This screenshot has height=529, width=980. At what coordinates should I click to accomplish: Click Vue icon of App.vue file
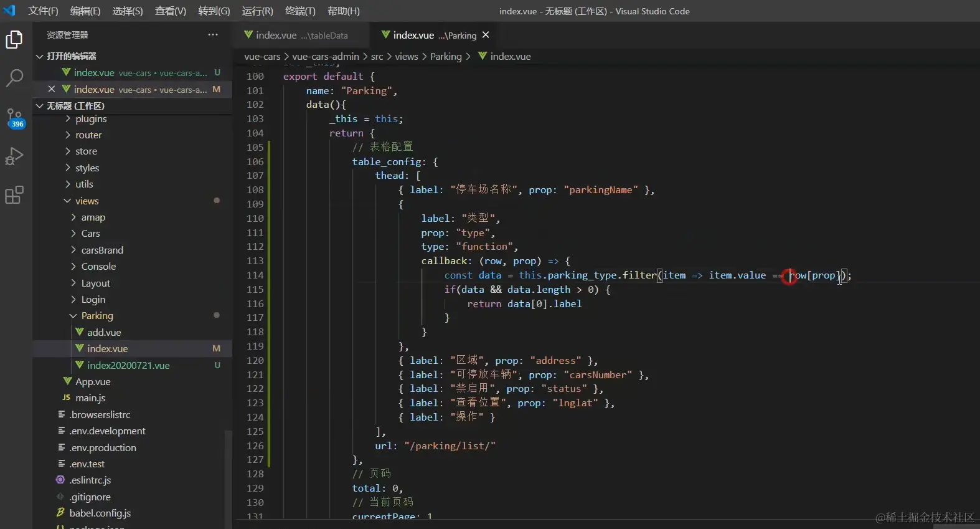point(68,381)
